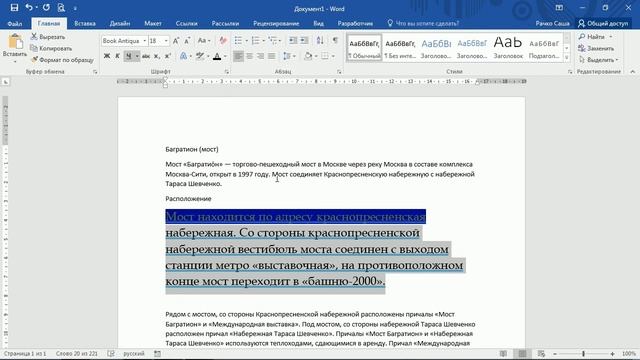This screenshot has width=640, height=360.
Task: Open font name Book Antiqua dropdown
Action: tap(144, 41)
